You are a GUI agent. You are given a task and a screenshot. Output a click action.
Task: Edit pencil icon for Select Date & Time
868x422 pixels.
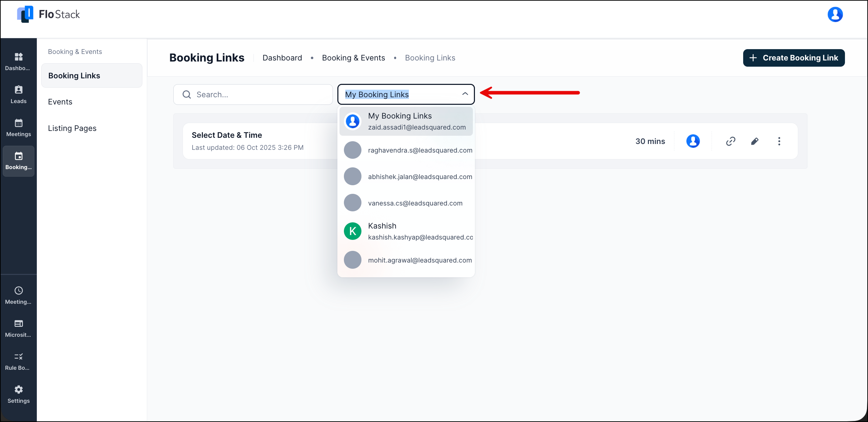pos(755,141)
